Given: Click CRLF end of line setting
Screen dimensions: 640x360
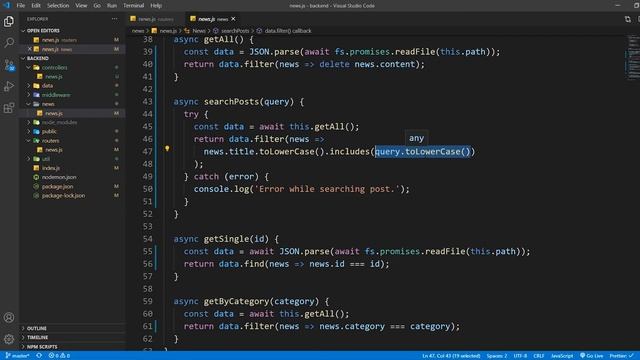Looking at the screenshot, I should [x=538, y=356].
